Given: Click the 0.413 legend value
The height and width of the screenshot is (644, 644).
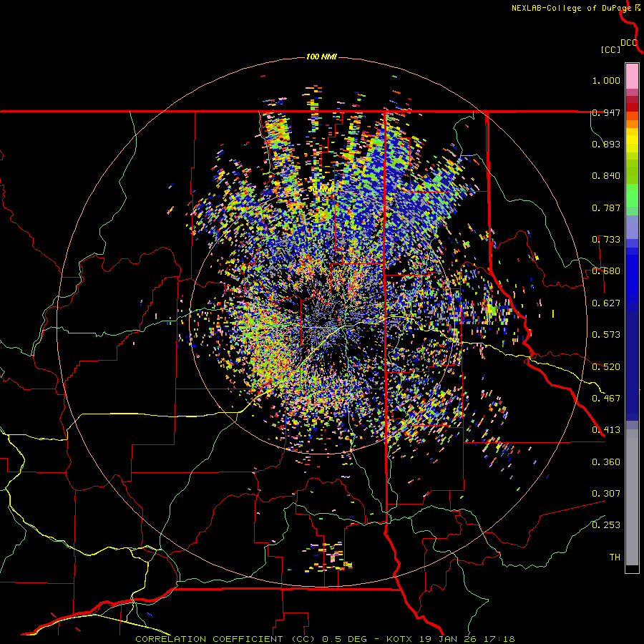Looking at the screenshot, I should point(606,430).
